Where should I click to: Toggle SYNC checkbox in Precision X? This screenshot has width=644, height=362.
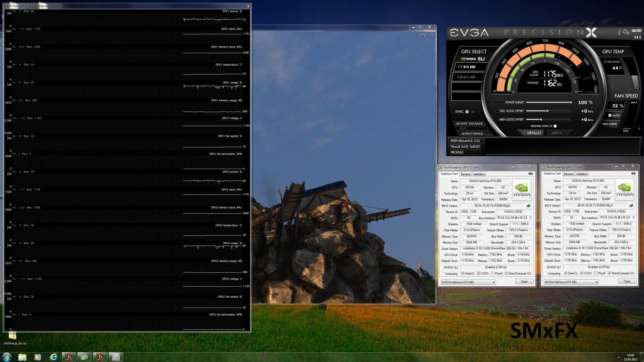[467, 111]
